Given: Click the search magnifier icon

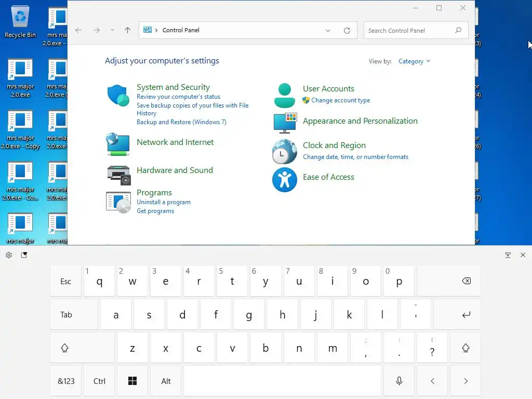Looking at the screenshot, I should [458, 30].
